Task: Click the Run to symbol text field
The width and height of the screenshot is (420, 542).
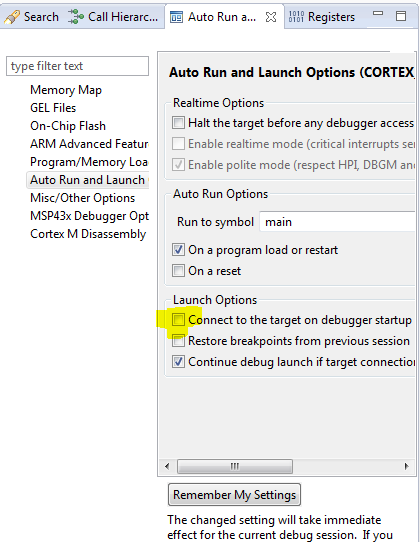Action: point(337,222)
